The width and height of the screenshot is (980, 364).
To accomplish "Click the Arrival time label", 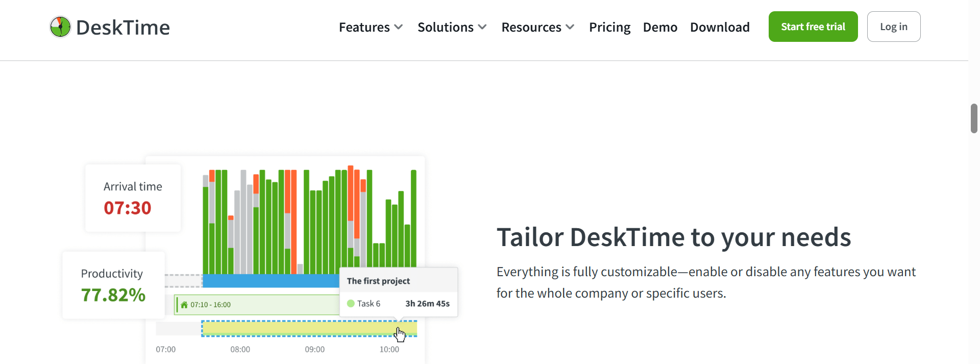I will coord(133,187).
